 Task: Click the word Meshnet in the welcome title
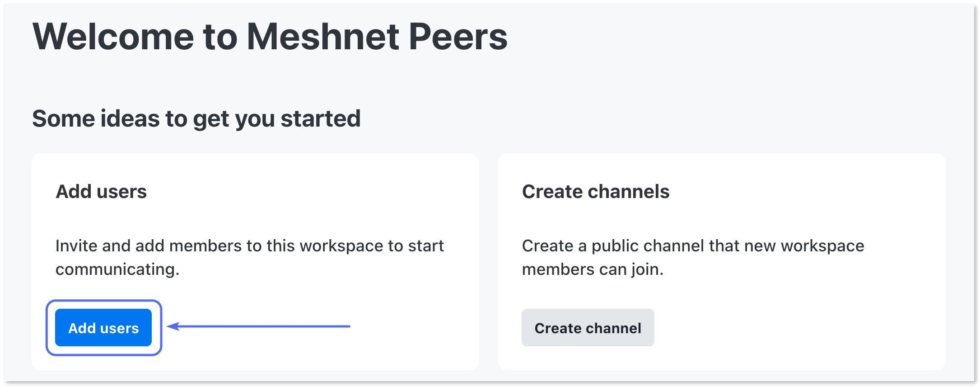323,37
